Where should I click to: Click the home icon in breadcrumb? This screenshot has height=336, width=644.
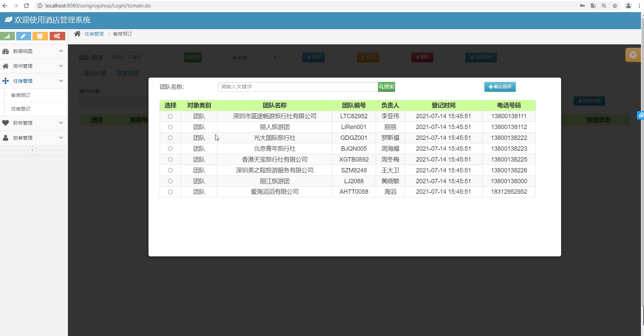point(77,34)
